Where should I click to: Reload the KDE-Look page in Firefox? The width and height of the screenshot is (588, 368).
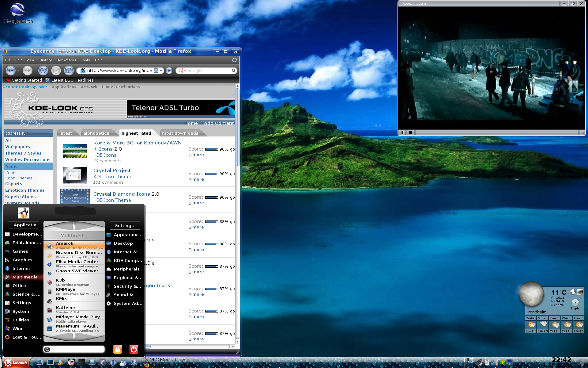pos(43,71)
